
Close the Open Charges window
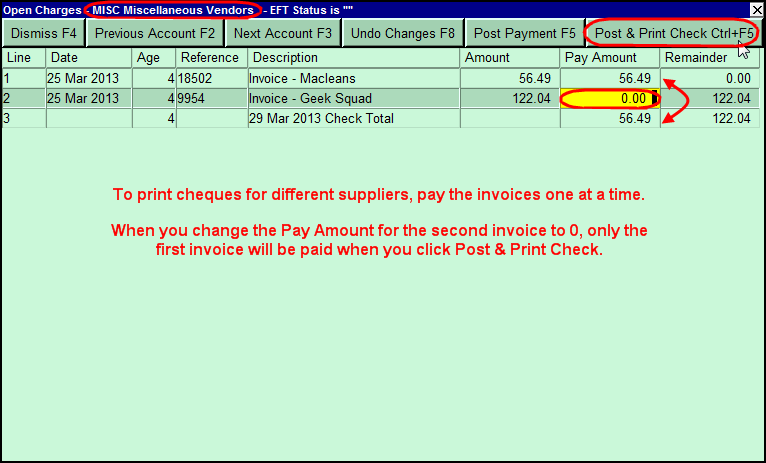tap(756, 9)
